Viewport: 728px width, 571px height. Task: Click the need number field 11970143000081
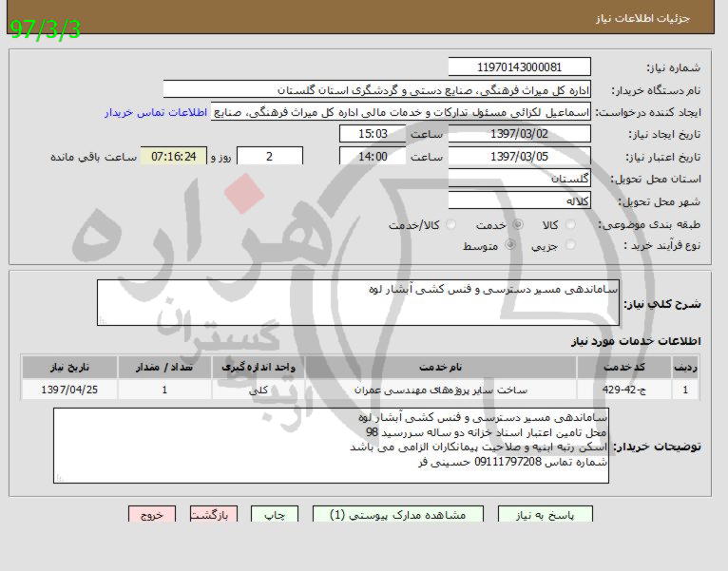(520, 67)
